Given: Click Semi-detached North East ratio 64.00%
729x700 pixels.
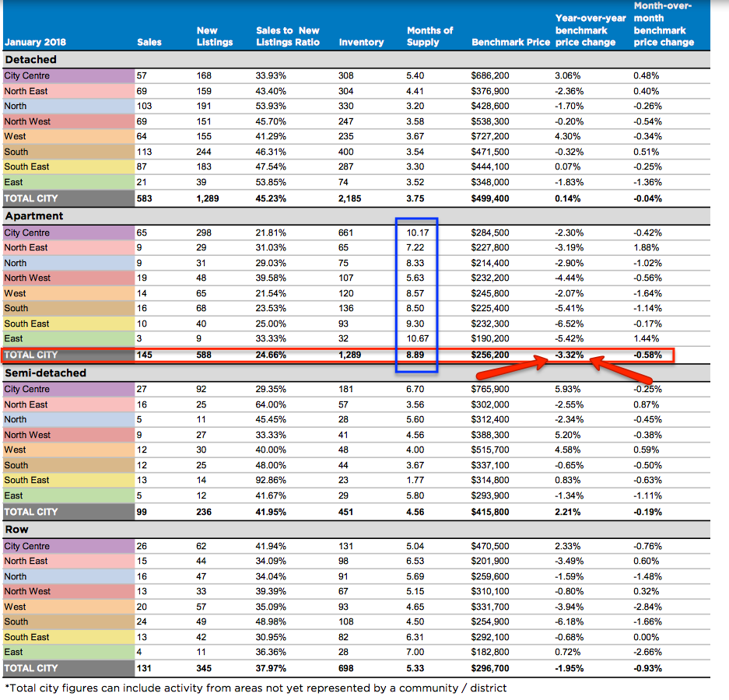Looking at the screenshot, I should point(271,405).
